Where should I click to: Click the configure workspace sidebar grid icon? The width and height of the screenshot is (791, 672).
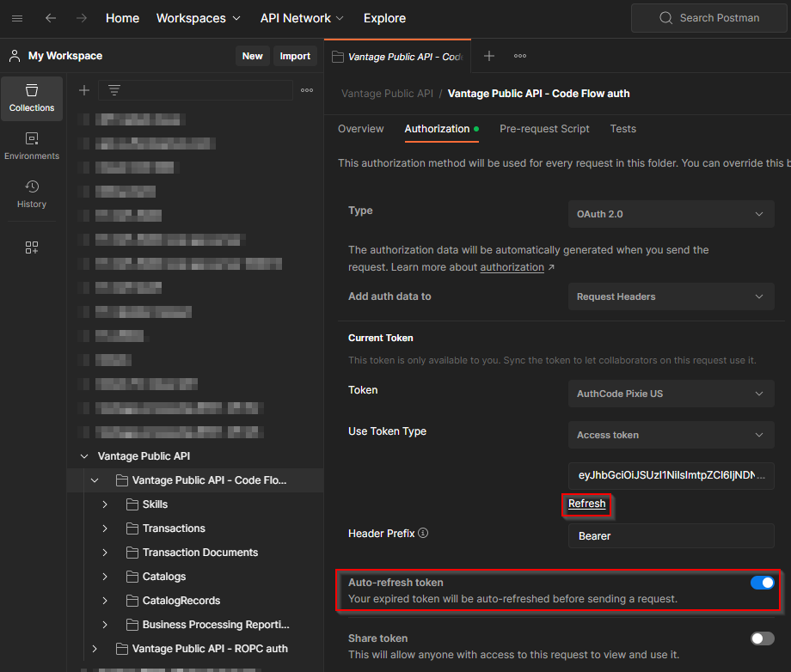tap(32, 247)
